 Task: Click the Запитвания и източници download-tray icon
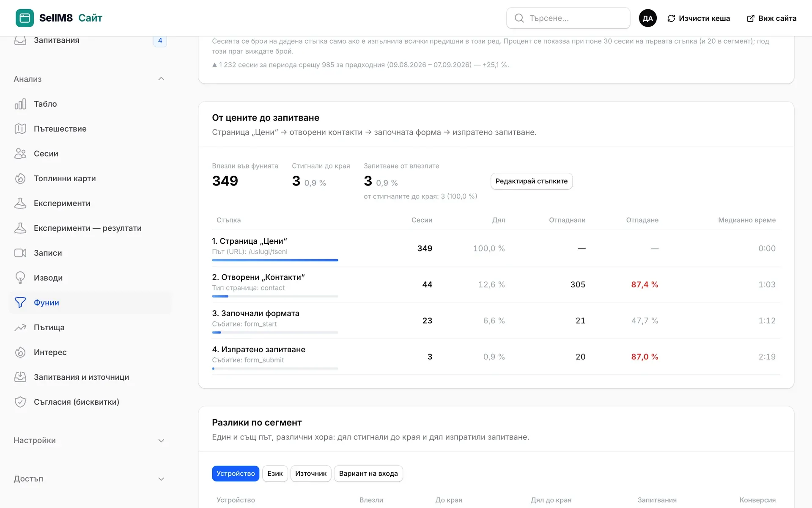tap(20, 377)
